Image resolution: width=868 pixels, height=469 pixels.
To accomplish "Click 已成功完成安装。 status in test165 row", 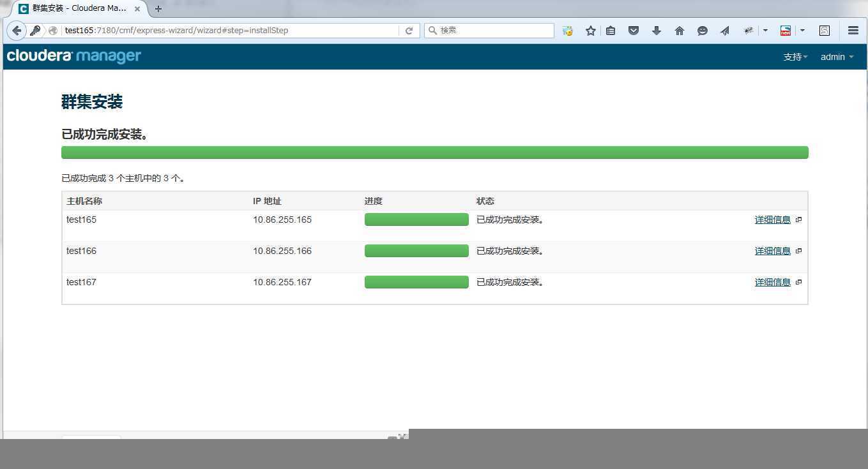I will (510, 220).
